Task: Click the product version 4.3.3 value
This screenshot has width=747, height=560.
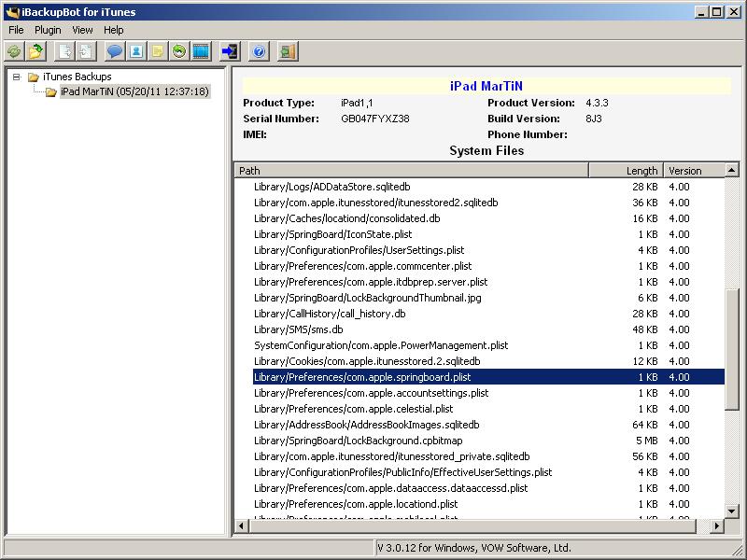Action: pos(597,103)
